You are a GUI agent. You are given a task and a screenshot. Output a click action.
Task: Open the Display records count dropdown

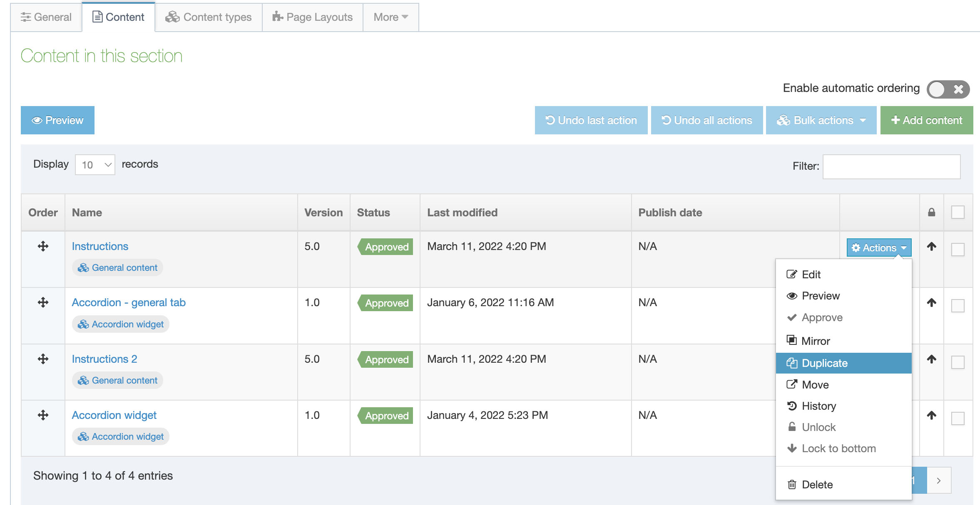click(x=95, y=165)
